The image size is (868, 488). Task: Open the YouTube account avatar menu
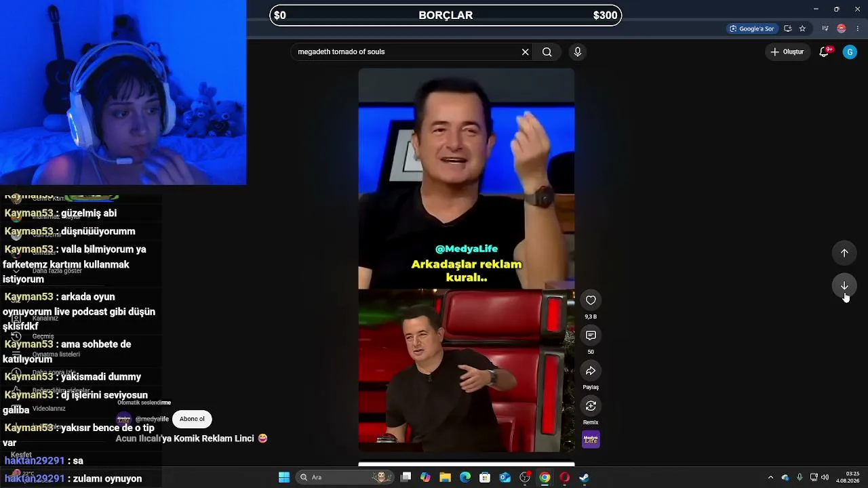tap(850, 52)
